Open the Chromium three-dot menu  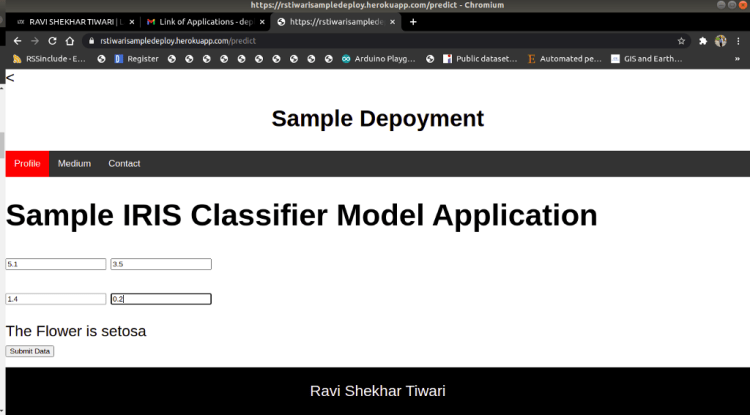tap(739, 41)
